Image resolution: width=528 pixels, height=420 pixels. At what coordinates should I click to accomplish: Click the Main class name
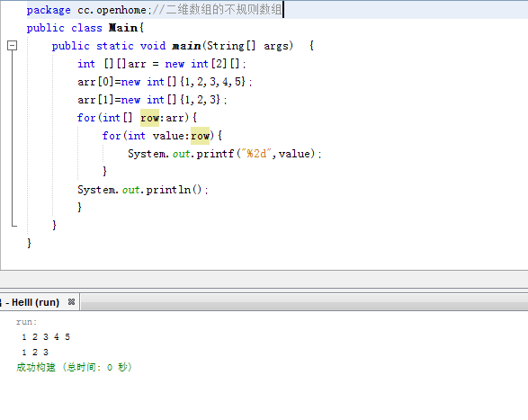[123, 28]
